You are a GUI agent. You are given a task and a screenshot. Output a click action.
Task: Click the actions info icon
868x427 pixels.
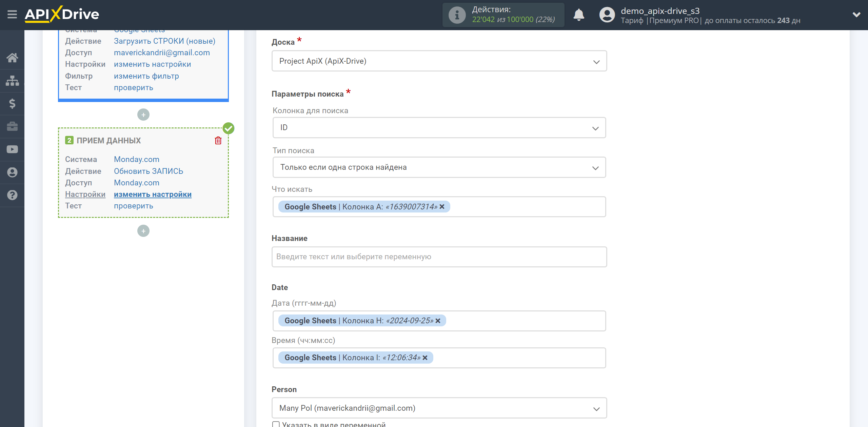457,15
